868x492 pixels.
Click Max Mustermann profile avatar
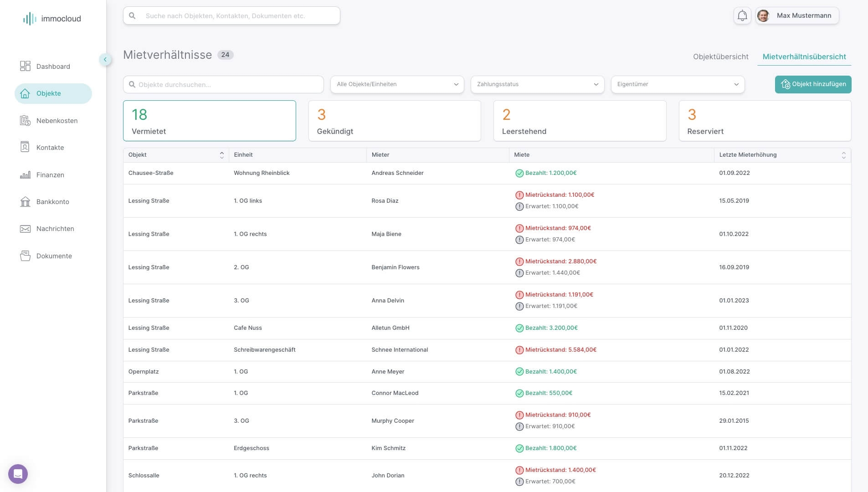tap(763, 15)
